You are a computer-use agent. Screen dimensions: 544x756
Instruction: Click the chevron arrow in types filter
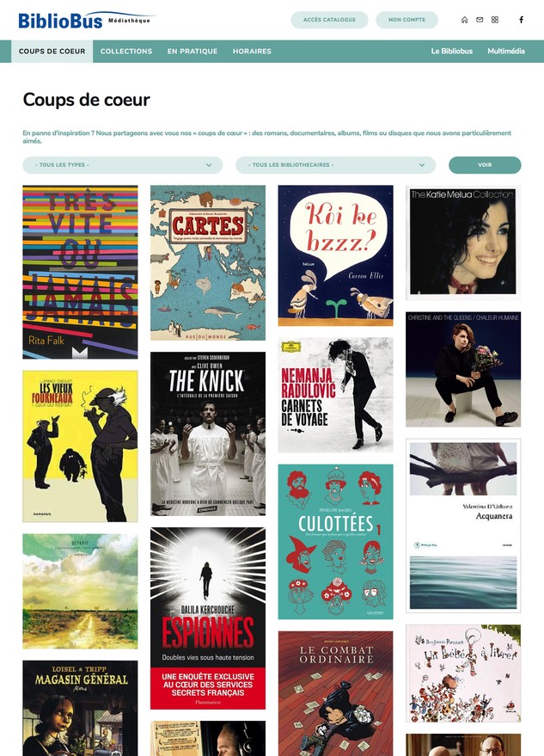(209, 165)
